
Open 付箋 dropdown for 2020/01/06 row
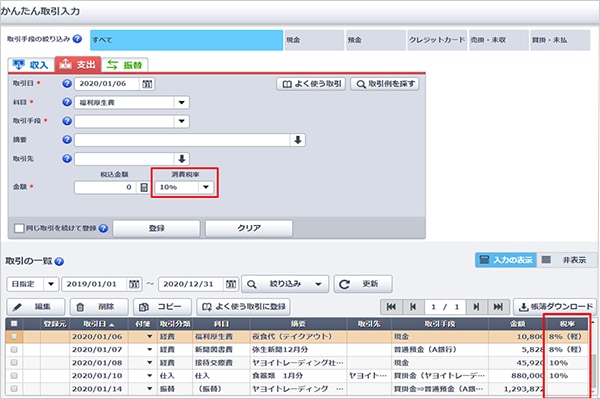(x=149, y=337)
